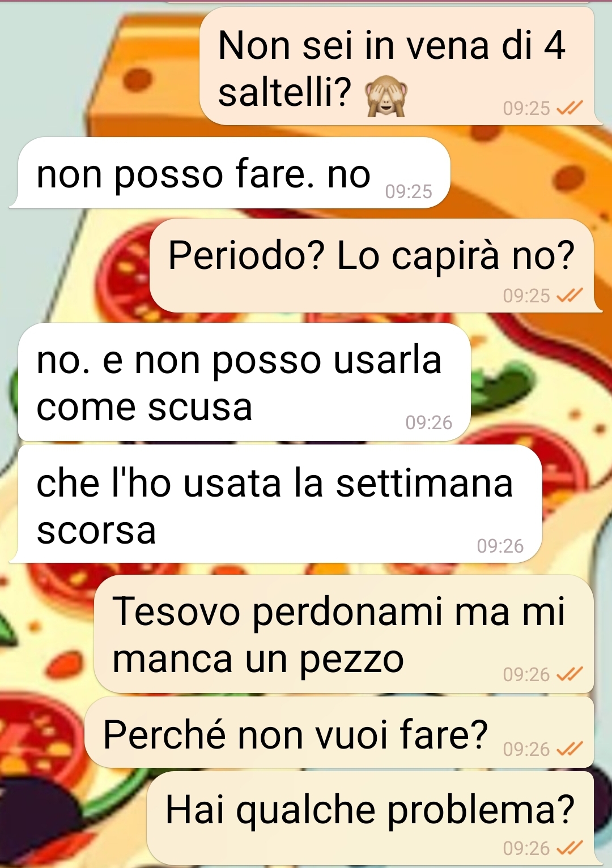The image size is (612, 868).
Task: Tap read ticks on 'Tesovo perdonami' message
Action: point(569,674)
